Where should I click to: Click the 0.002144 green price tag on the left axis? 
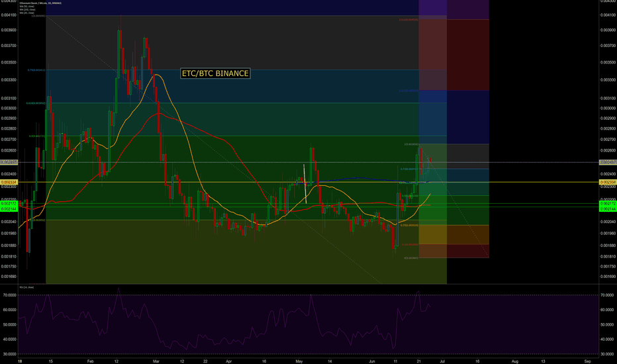9,209
